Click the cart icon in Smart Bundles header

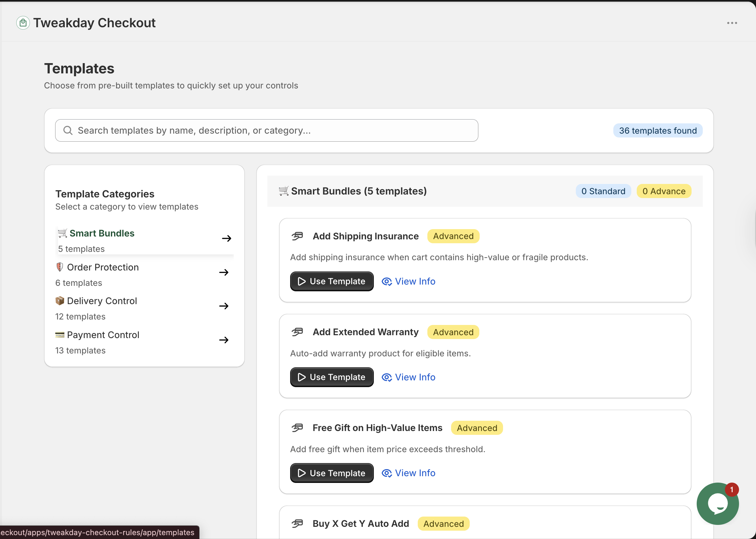coord(283,191)
